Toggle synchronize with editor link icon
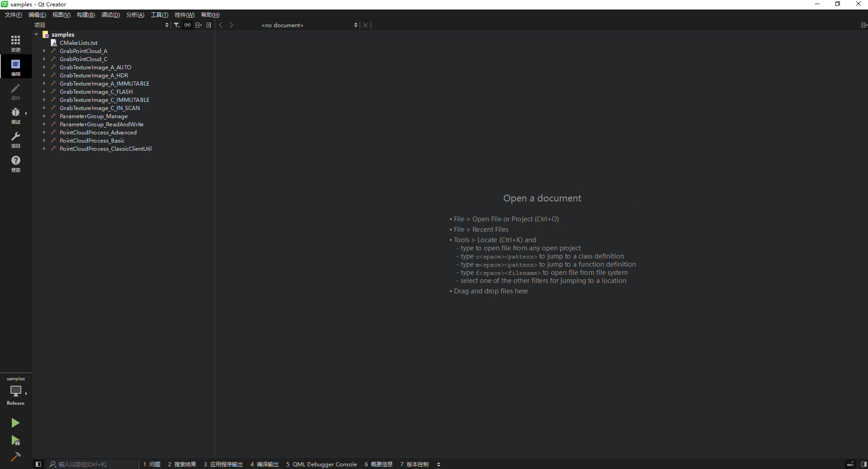Image resolution: width=868 pixels, height=469 pixels. tap(188, 25)
